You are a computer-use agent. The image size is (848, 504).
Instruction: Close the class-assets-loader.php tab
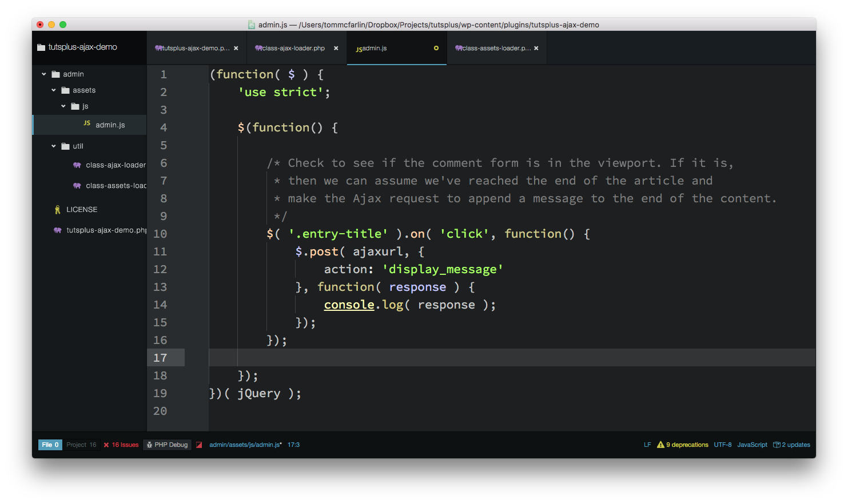click(536, 49)
